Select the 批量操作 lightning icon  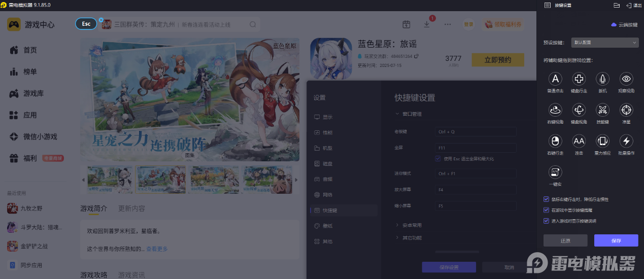(x=626, y=141)
